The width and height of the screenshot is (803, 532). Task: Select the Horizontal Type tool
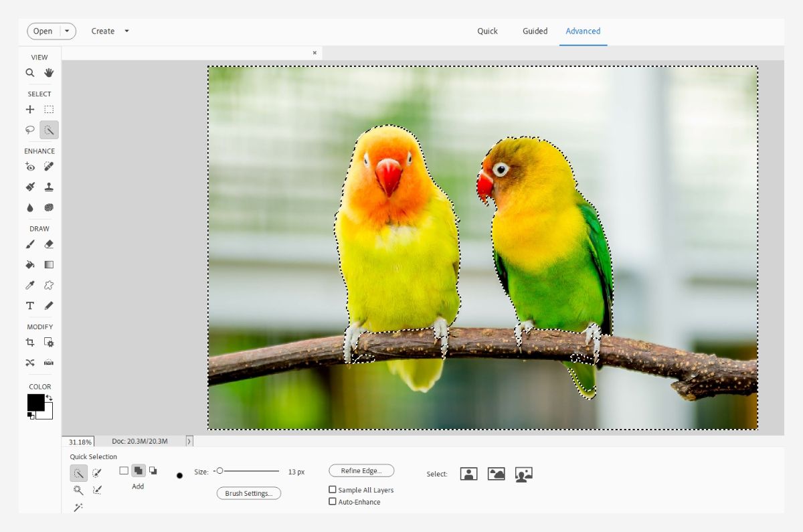point(30,306)
